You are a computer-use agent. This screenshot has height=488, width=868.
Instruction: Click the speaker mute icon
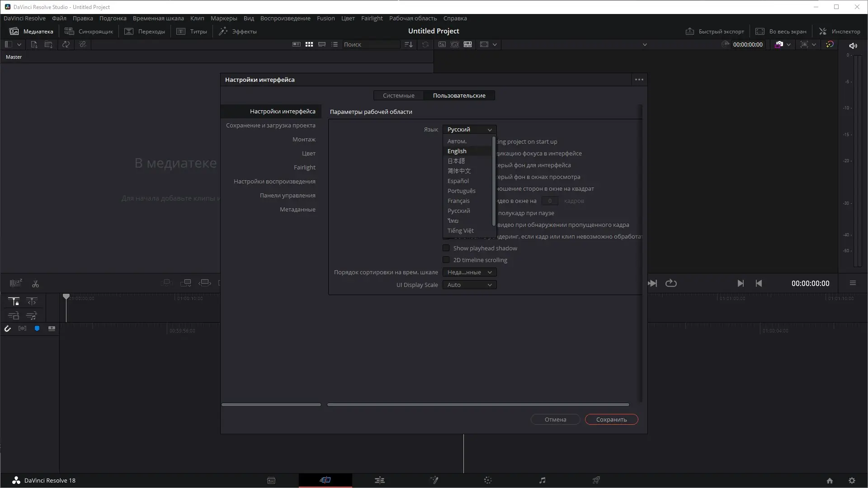[853, 46]
